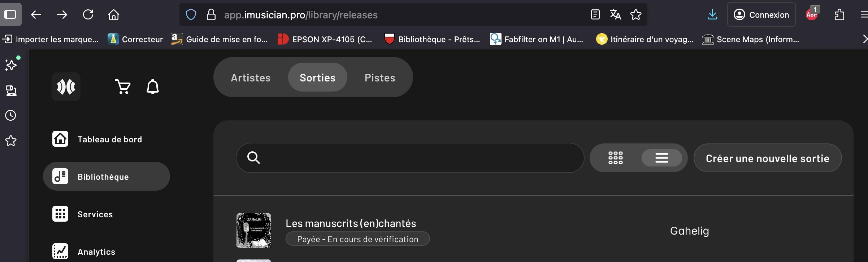Click Créer une nouvelle sortie button
This screenshot has width=868, height=262.
tap(768, 158)
